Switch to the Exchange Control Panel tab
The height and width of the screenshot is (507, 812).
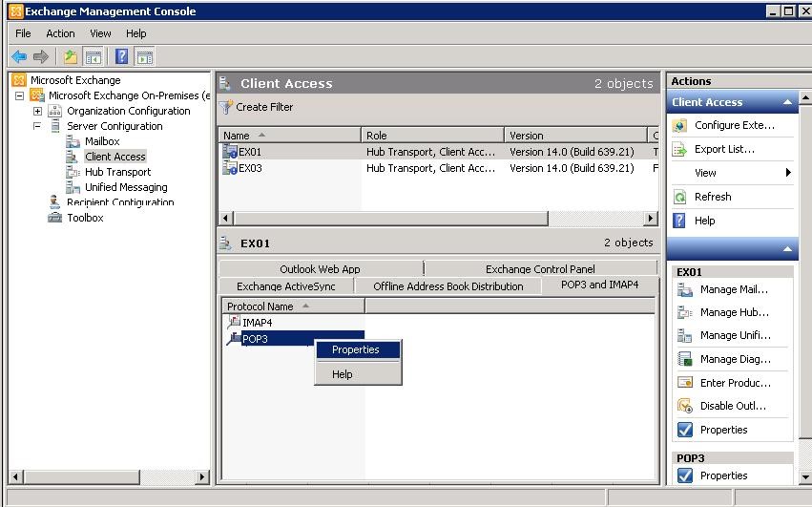tap(540, 269)
